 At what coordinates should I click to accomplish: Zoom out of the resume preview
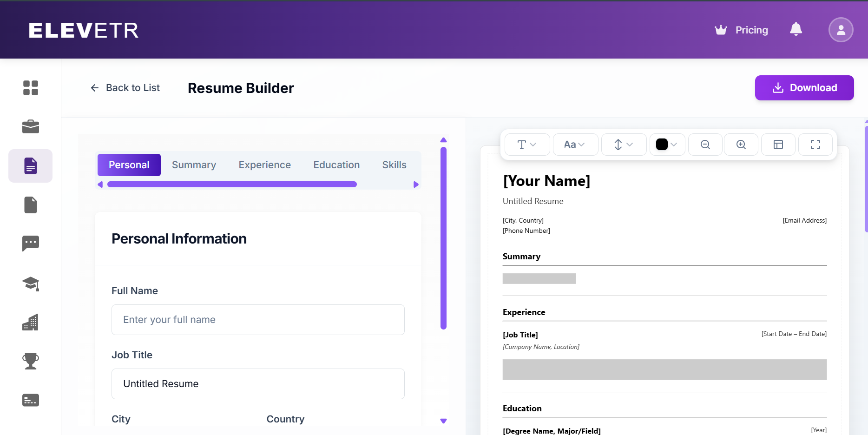[705, 145]
